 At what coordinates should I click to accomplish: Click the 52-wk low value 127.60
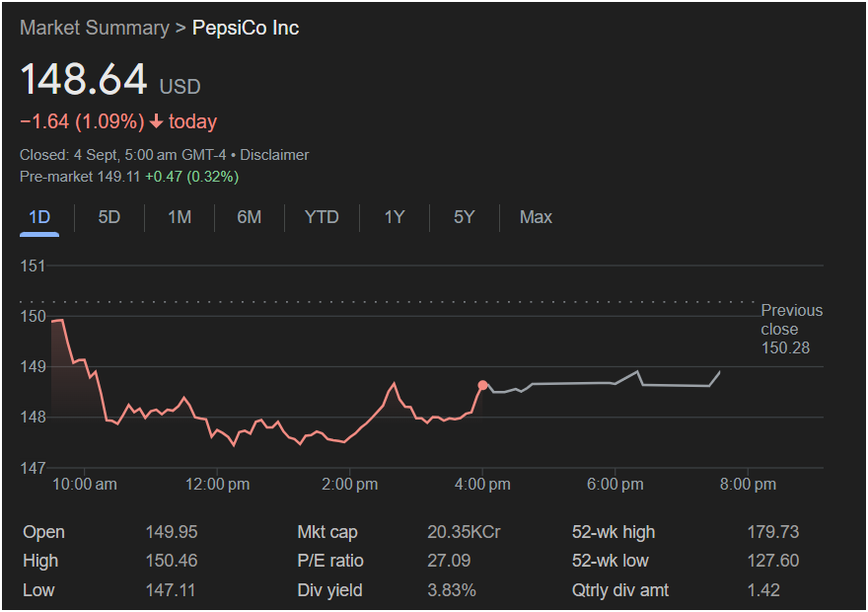tap(772, 561)
